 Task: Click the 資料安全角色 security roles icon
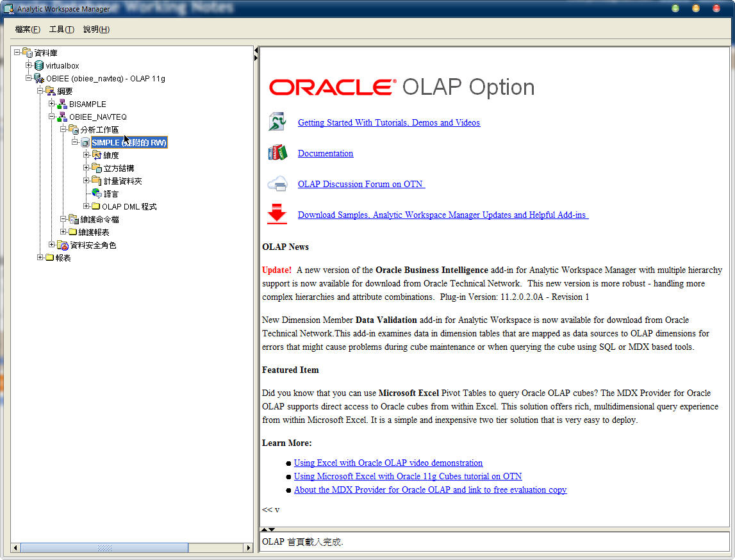click(x=64, y=245)
